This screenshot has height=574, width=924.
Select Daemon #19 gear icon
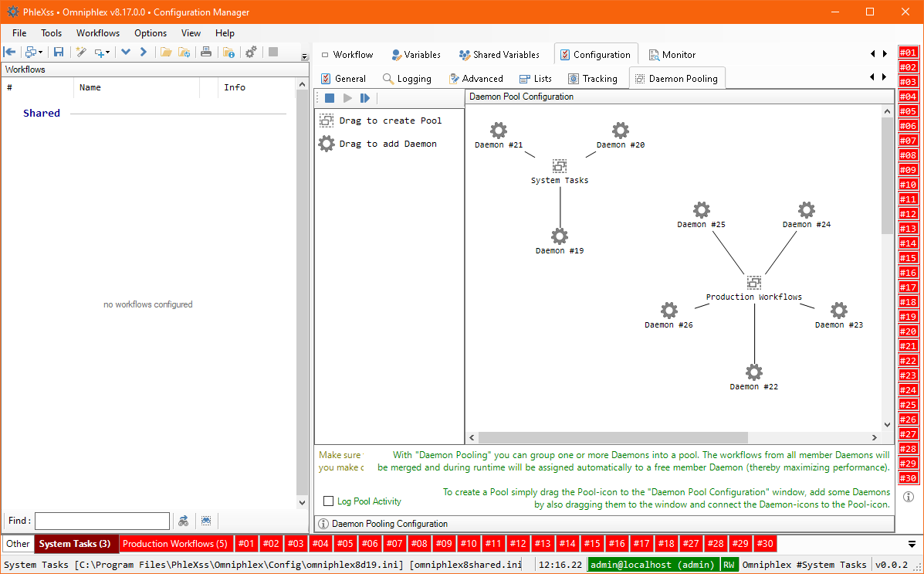[x=559, y=236]
